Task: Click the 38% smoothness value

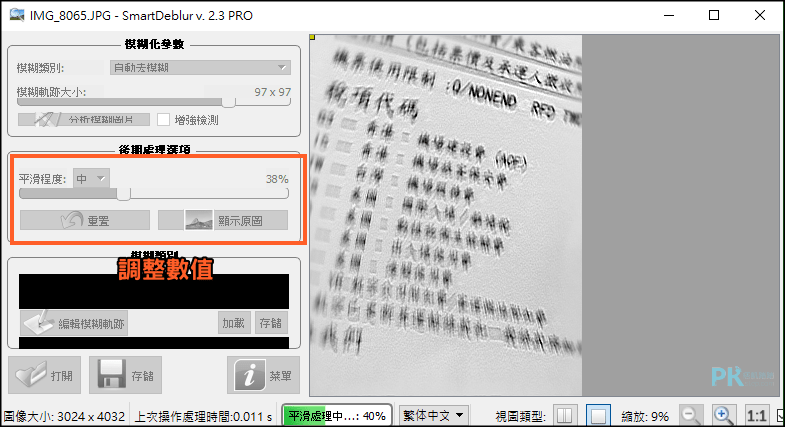Action: [x=277, y=179]
